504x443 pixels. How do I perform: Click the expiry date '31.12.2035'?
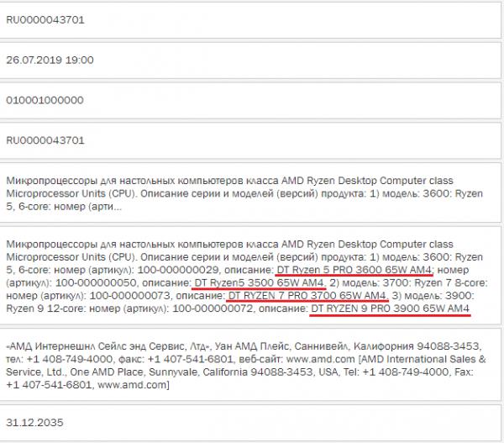point(34,423)
